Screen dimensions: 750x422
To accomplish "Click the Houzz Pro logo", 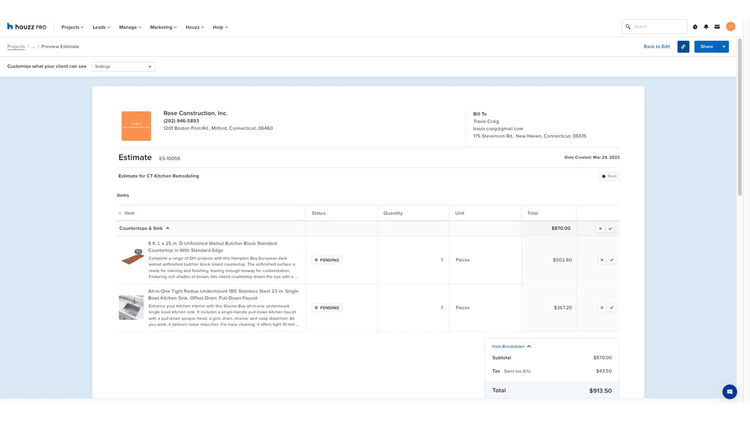I will [x=27, y=27].
